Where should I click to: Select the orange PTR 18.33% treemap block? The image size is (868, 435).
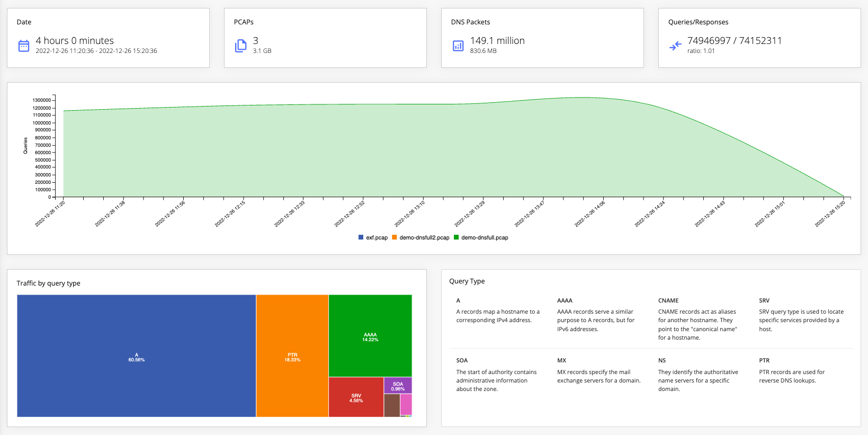(x=292, y=356)
